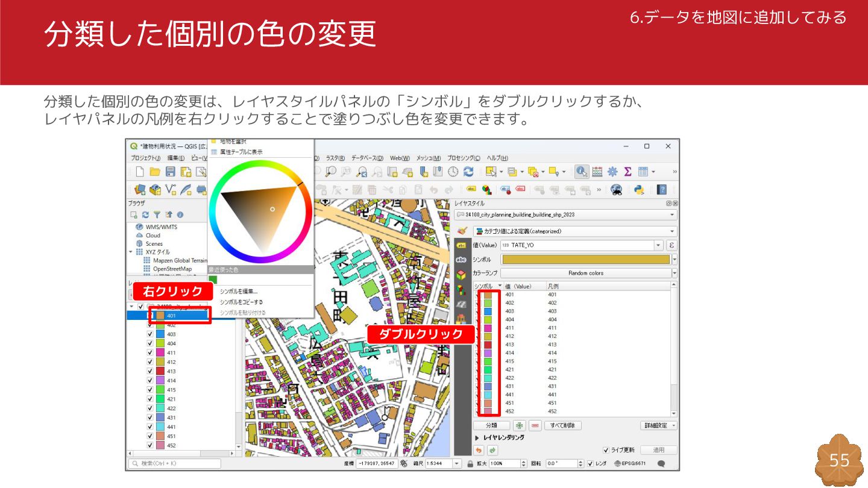Open Processing Toolbox gear icon
The height and width of the screenshot is (488, 868).
tap(612, 172)
